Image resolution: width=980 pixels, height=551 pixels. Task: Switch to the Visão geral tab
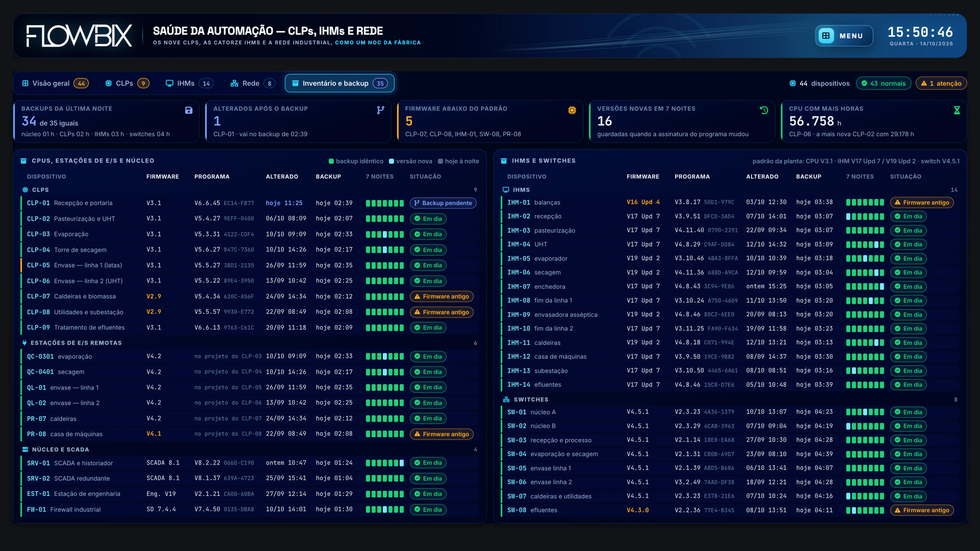56,83
